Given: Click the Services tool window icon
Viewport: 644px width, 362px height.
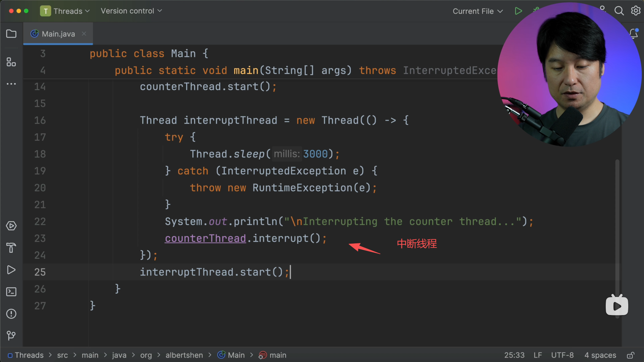Looking at the screenshot, I should point(11,226).
